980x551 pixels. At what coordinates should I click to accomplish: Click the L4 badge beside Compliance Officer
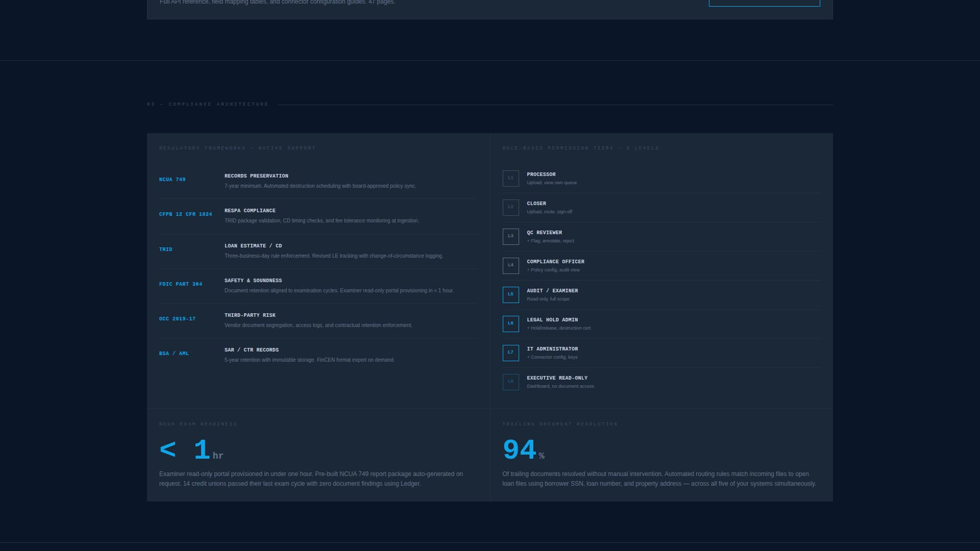coord(510,265)
